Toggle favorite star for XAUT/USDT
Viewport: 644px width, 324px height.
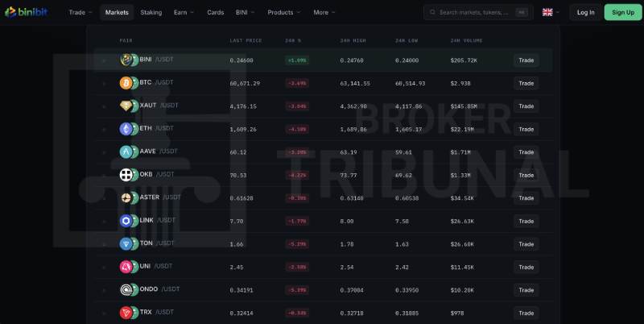pos(104,106)
